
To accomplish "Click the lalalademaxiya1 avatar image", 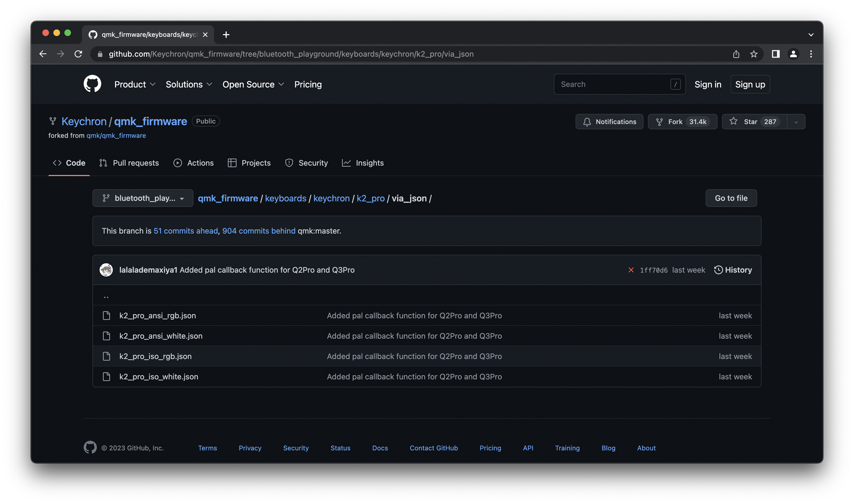I will (106, 270).
